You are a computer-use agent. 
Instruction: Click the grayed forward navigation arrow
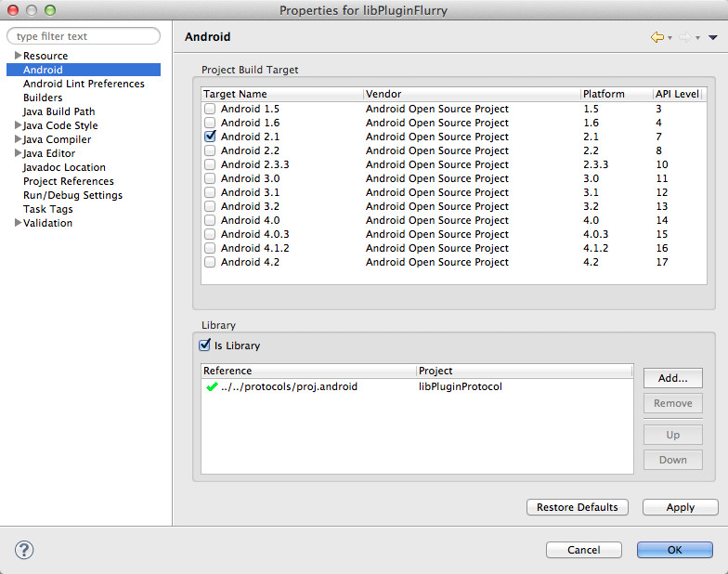tap(685, 37)
